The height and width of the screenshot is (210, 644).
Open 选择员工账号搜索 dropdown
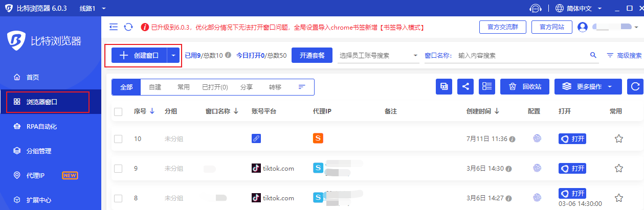click(x=379, y=55)
